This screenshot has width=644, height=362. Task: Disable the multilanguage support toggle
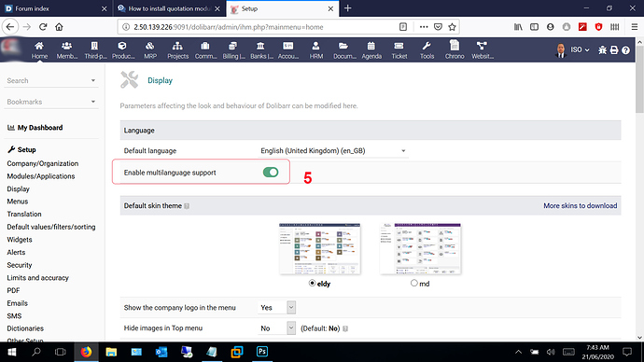pyautogui.click(x=271, y=173)
